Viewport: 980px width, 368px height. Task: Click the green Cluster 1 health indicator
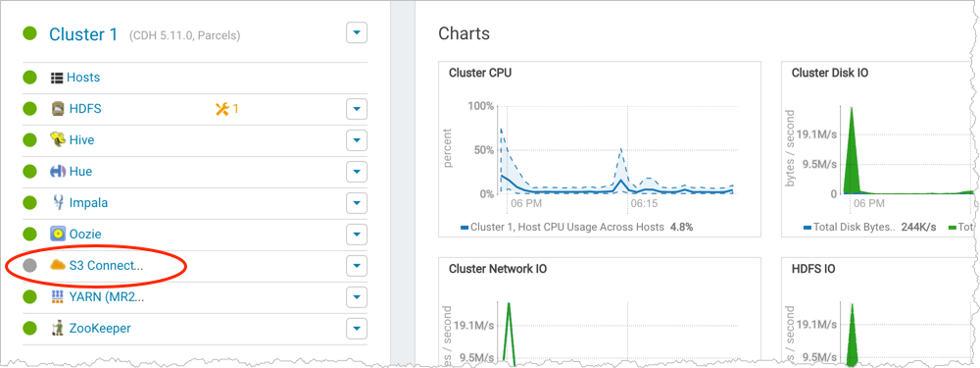(x=29, y=33)
